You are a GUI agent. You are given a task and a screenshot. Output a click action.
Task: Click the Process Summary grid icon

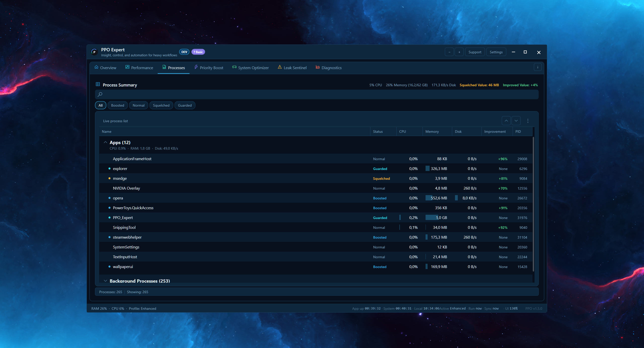point(98,84)
